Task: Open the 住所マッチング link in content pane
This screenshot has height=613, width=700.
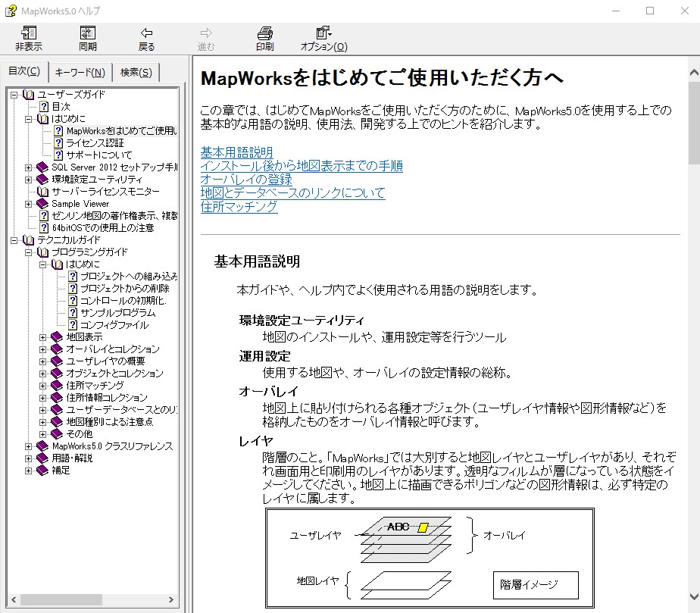Action: tap(239, 206)
